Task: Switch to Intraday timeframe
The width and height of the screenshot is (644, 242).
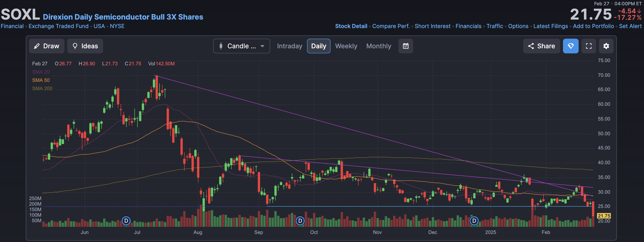Action: tap(290, 46)
